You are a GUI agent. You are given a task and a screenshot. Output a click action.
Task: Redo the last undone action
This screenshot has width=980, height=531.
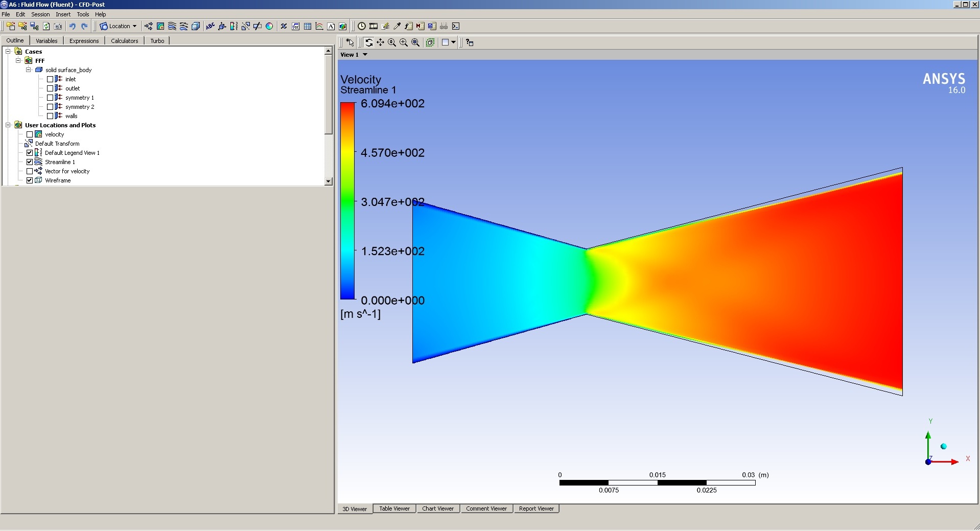(84, 26)
